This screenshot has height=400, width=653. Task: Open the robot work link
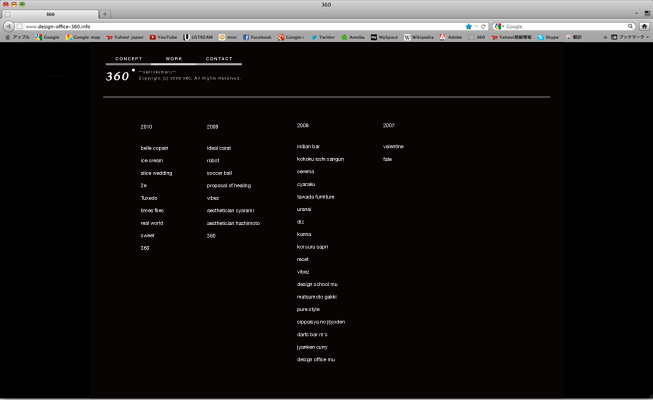pyautogui.click(x=213, y=160)
